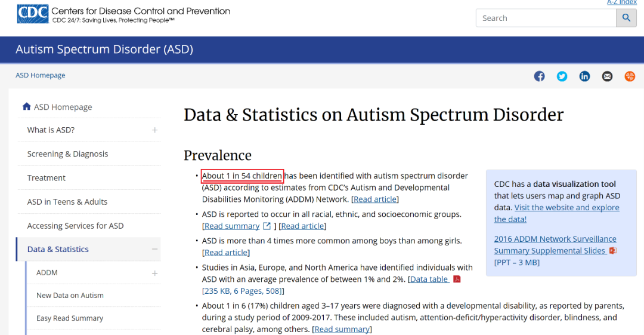Expand the What is ASD? section
644x335 pixels.
pyautogui.click(x=155, y=130)
